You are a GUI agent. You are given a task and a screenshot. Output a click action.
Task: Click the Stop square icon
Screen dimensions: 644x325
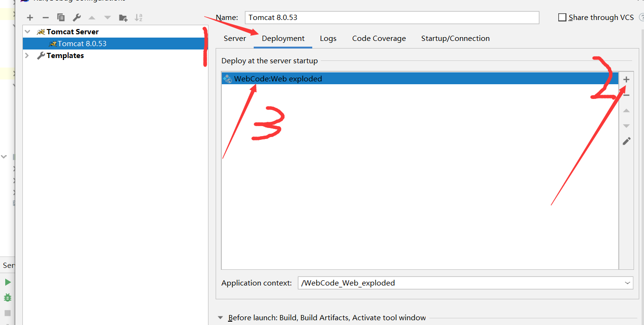(8, 313)
